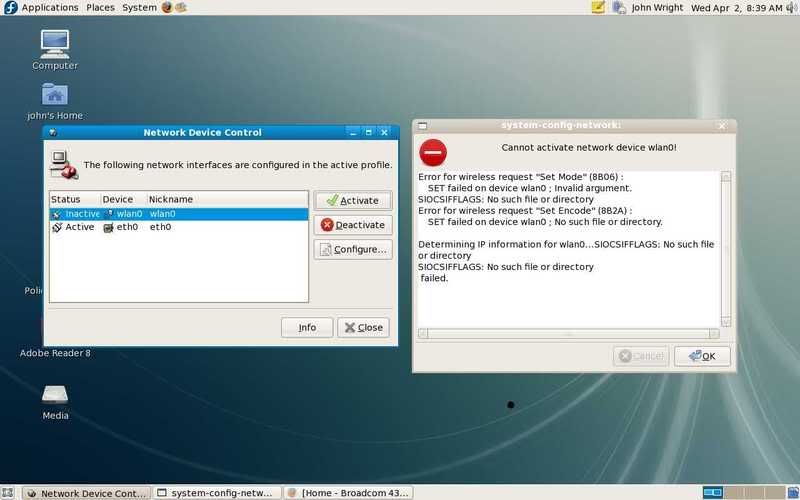Click the red error stop icon

point(433,152)
